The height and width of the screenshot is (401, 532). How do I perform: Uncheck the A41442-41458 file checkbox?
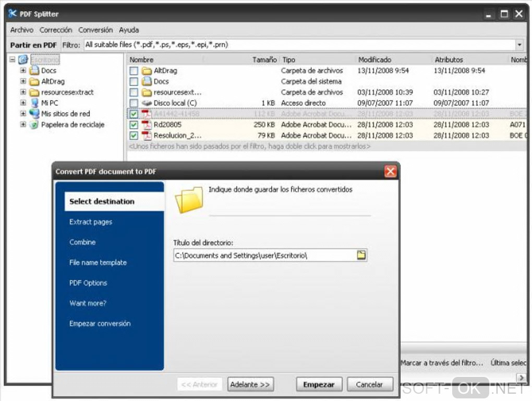[x=134, y=114]
